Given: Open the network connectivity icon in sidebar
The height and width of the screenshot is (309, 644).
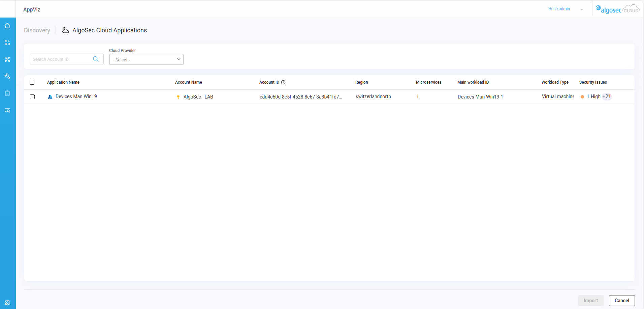Looking at the screenshot, I should [7, 59].
